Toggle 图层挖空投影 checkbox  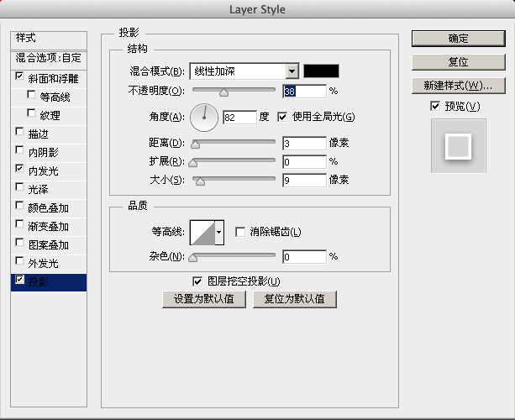[197, 281]
